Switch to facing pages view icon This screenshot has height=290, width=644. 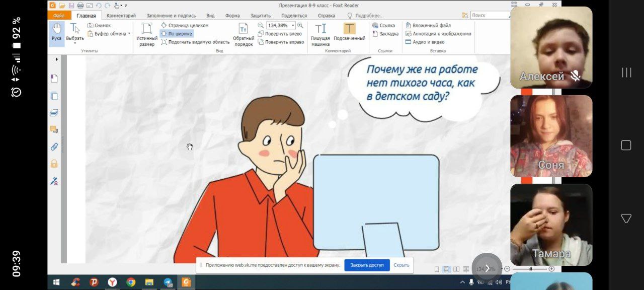tap(456, 269)
